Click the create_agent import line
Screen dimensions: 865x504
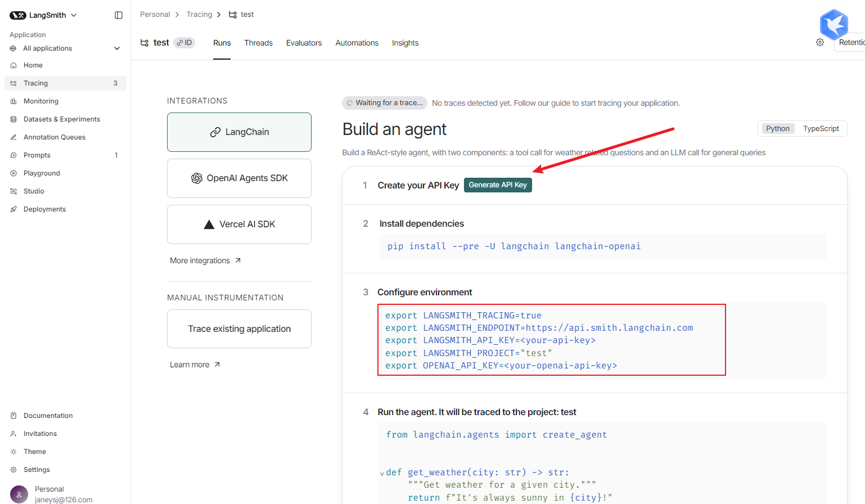(497, 435)
